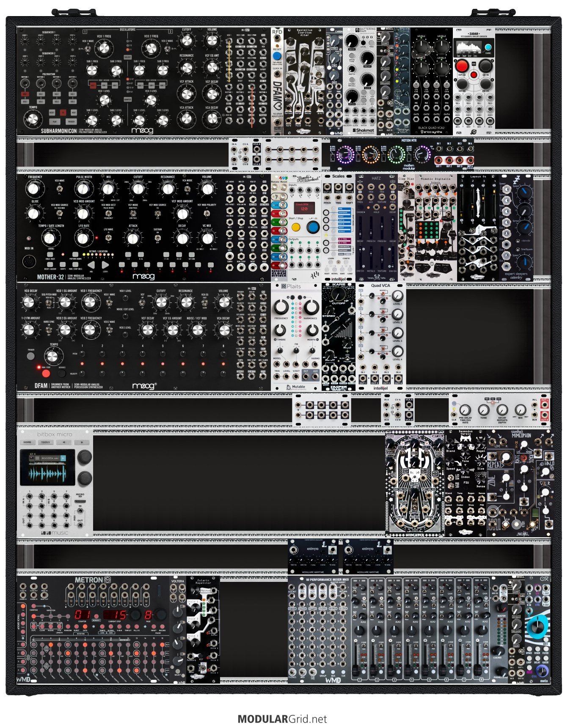Click the large red button on Zadar
This screenshot has height=728, width=565.
click(x=462, y=66)
